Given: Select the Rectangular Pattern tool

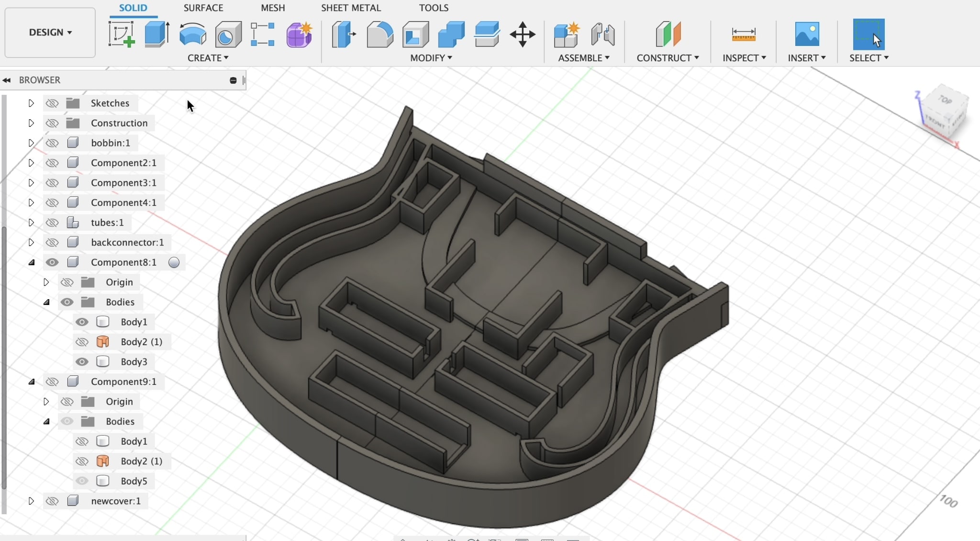Looking at the screenshot, I should tap(263, 34).
